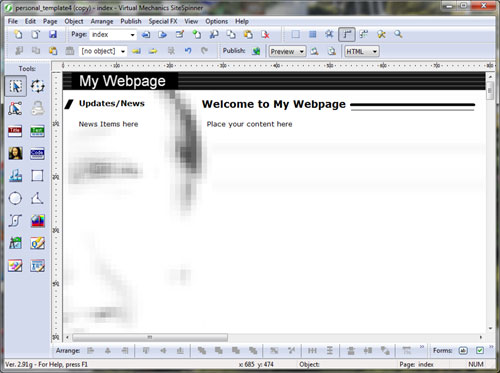This screenshot has width=500, height=373.
Task: Select the object selection arrow tool
Action: coord(15,86)
